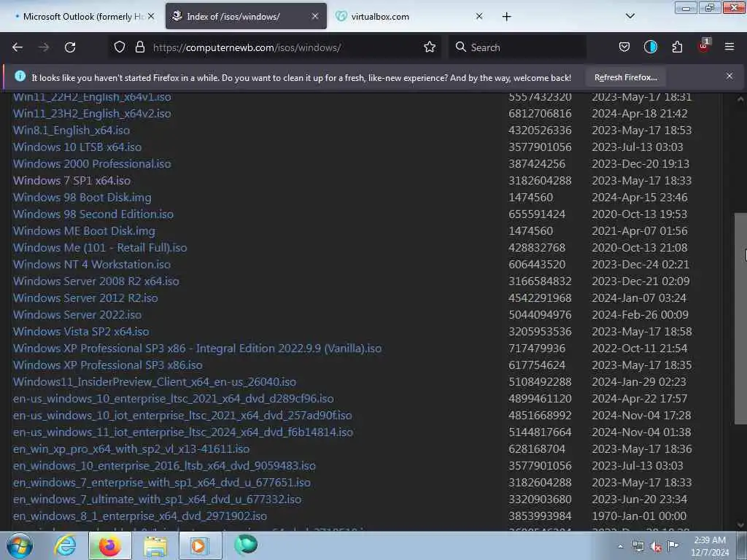Download Windows Server 2022.iso
This screenshot has width=747, height=560.
[x=77, y=315]
